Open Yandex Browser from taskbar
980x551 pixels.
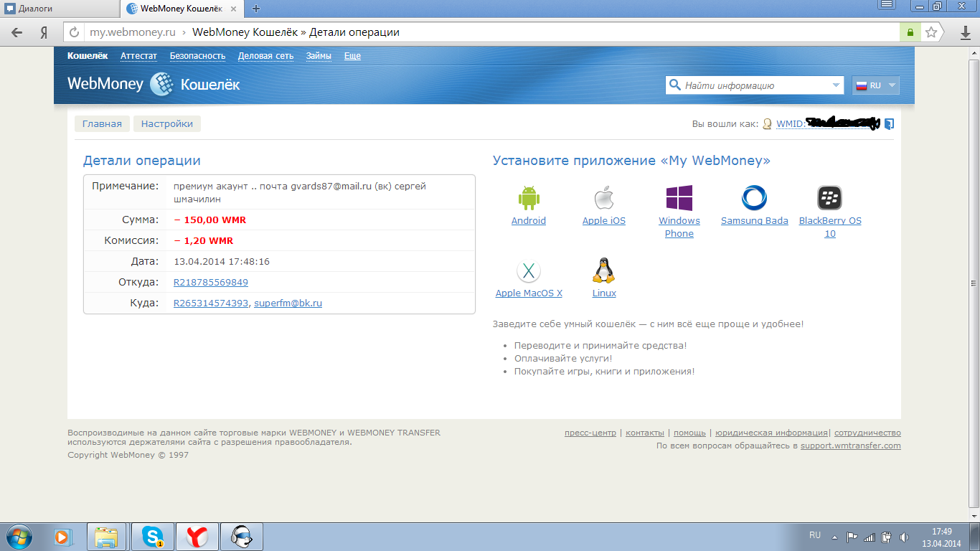coord(197,537)
